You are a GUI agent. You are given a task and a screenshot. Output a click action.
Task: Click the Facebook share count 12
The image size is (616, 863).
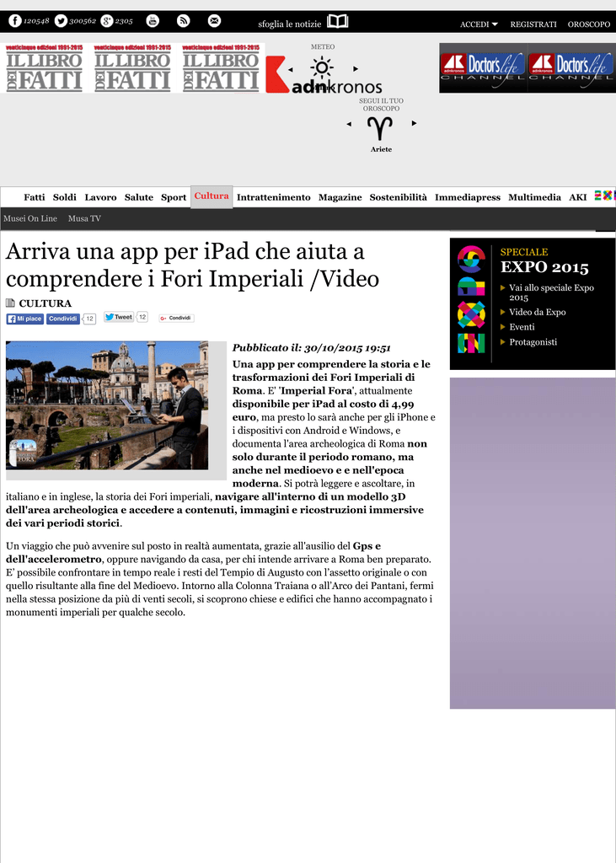pos(89,319)
